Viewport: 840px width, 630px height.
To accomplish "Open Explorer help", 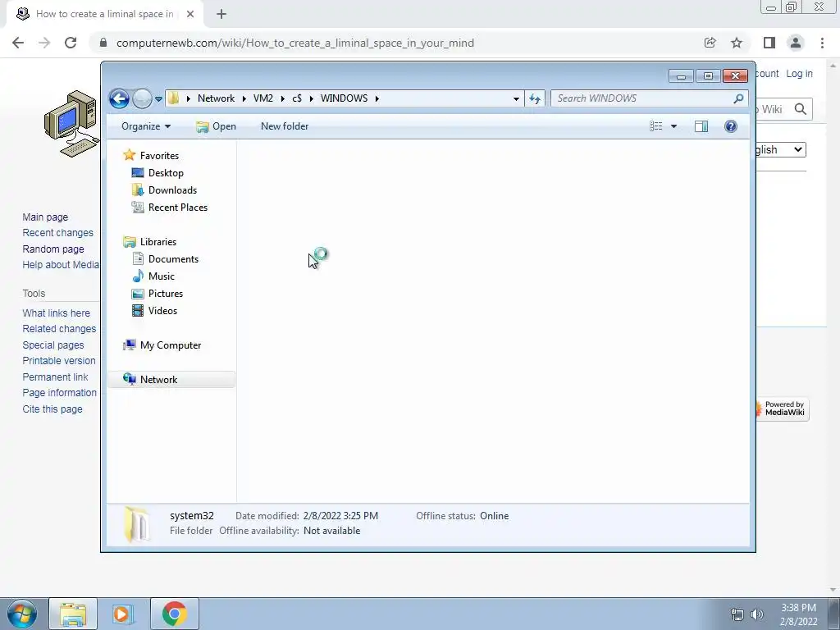I will 731,126.
